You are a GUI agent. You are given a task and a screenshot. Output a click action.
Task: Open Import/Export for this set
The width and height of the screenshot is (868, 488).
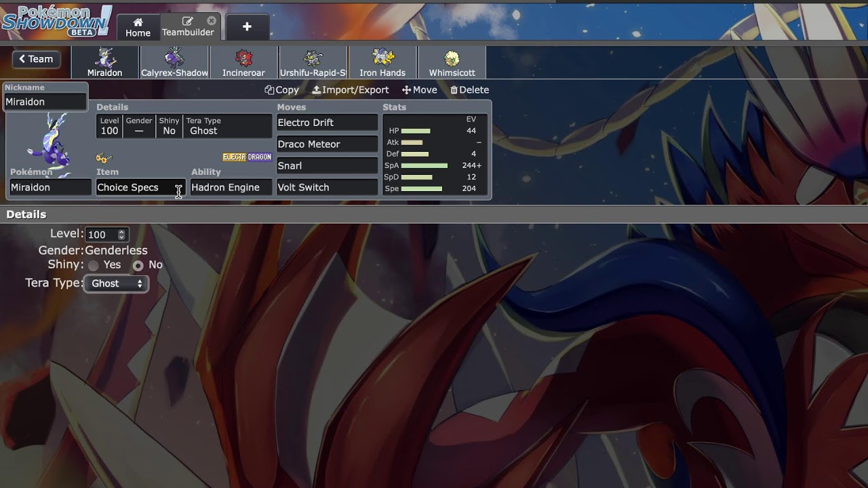[x=351, y=89]
